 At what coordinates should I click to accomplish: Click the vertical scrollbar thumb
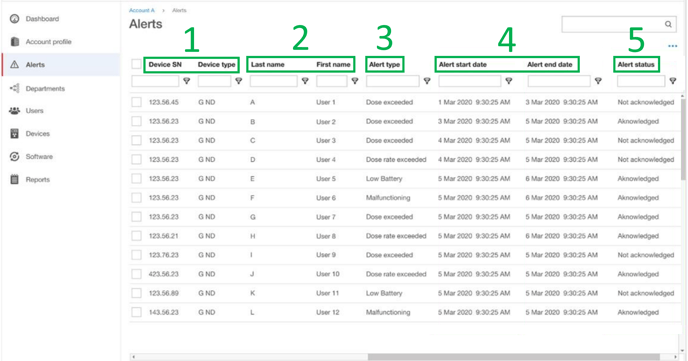[x=683, y=139]
